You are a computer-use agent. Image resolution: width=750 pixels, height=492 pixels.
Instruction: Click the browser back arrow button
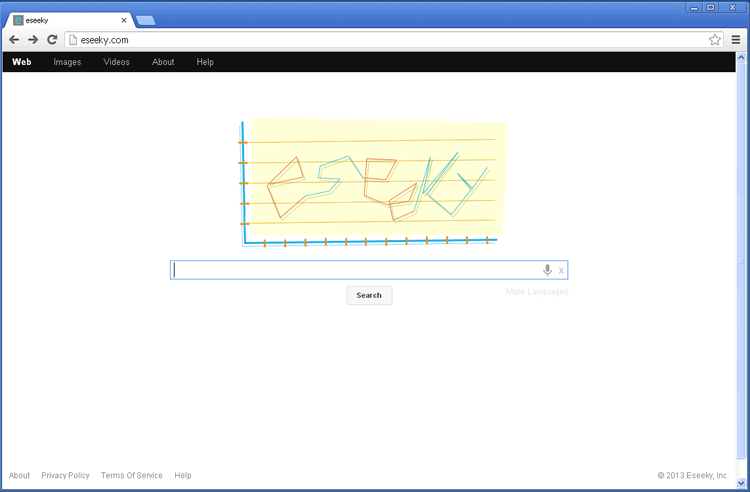coord(14,40)
